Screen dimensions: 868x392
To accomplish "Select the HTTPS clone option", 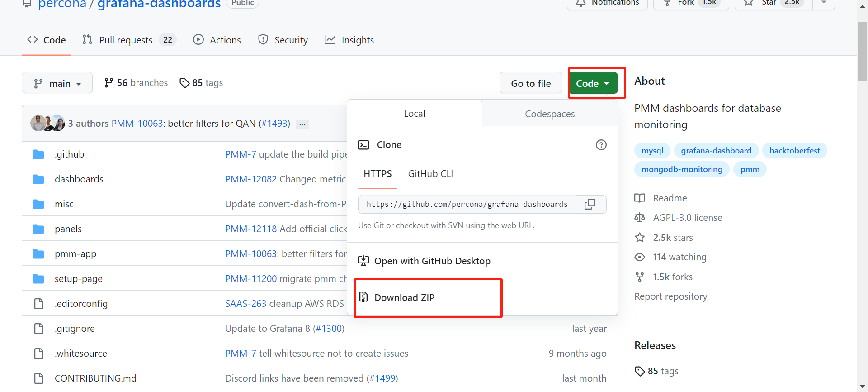I will [x=377, y=174].
